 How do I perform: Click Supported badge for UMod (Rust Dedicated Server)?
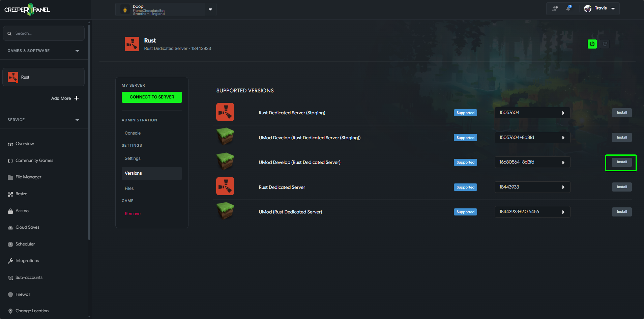coord(465,212)
